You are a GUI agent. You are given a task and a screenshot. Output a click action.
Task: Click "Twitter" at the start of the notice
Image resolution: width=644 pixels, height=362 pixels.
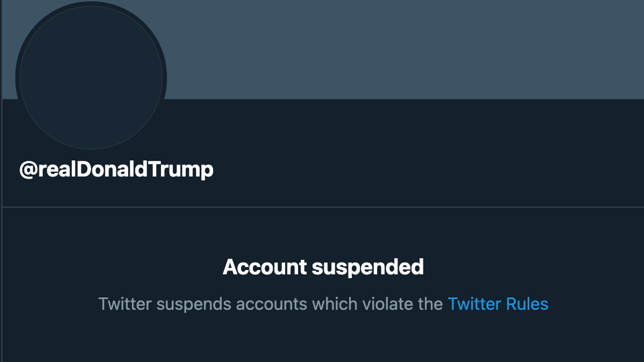pos(125,304)
